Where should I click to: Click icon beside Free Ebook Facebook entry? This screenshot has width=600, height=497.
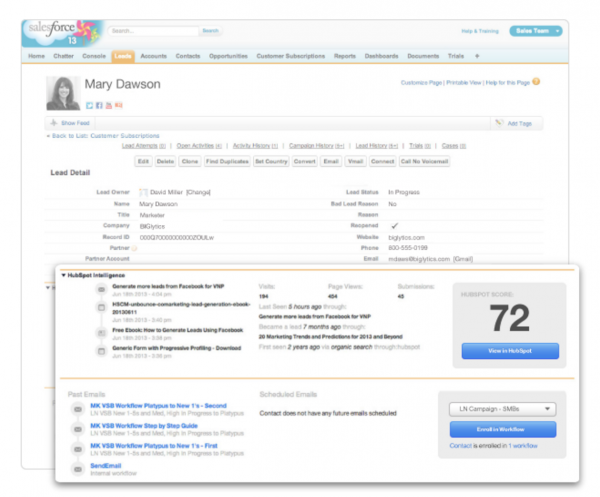101,333
